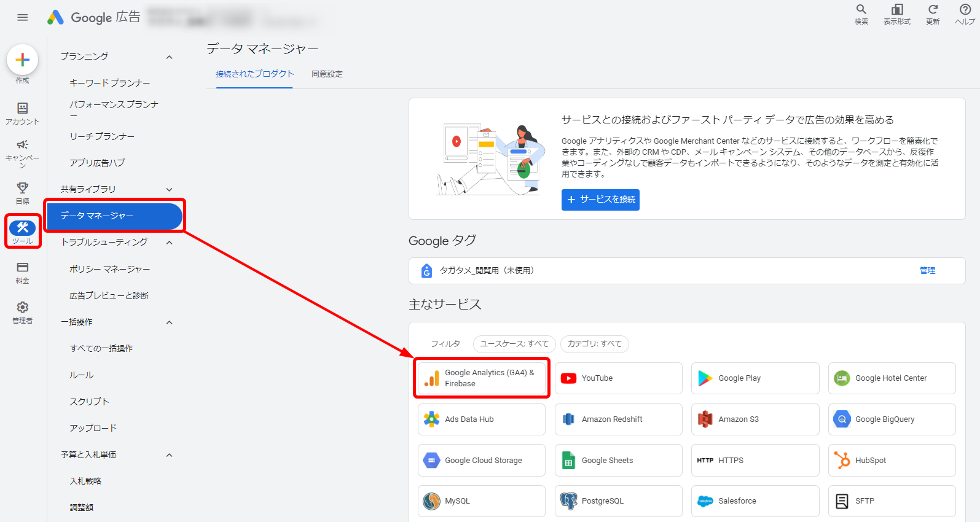Select Amazon S3 card
The width and height of the screenshot is (980, 522).
755,419
